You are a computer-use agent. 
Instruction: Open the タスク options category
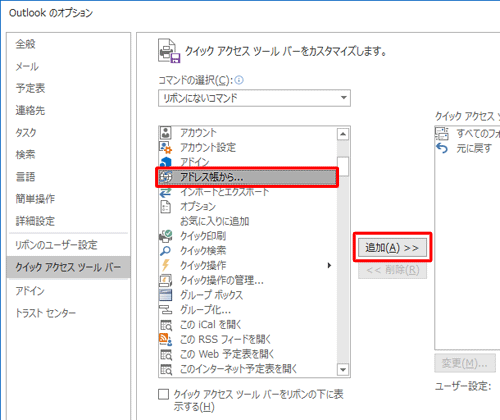26,132
